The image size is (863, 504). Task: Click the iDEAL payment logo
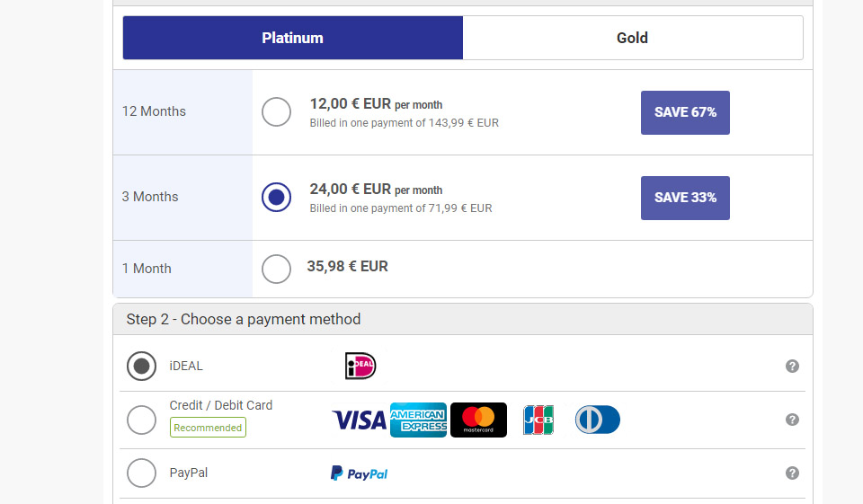[360, 366]
